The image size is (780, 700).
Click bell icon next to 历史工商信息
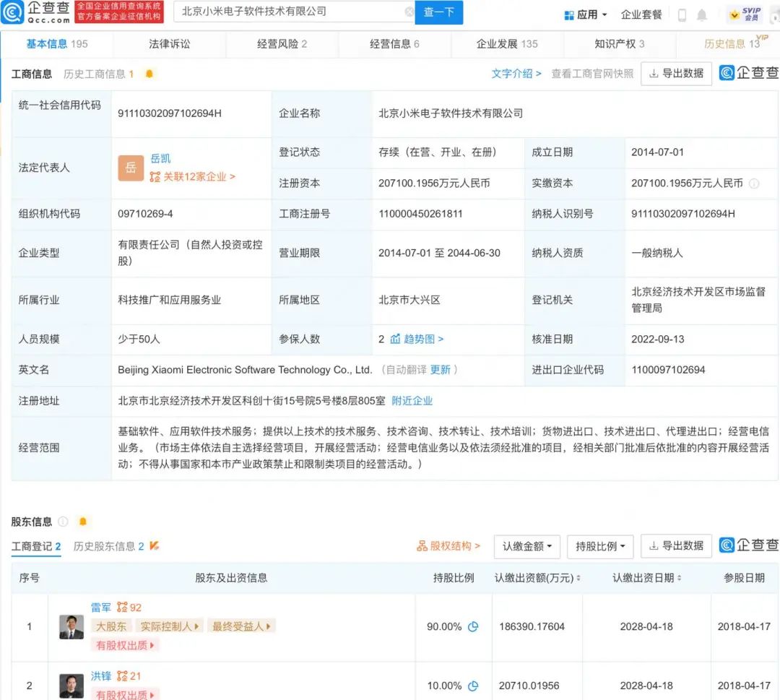(x=149, y=74)
